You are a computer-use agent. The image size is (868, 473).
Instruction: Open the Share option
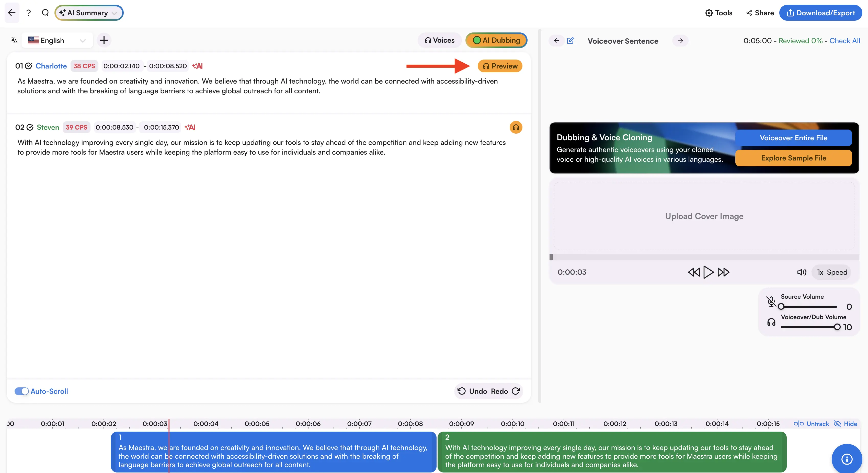(x=760, y=13)
